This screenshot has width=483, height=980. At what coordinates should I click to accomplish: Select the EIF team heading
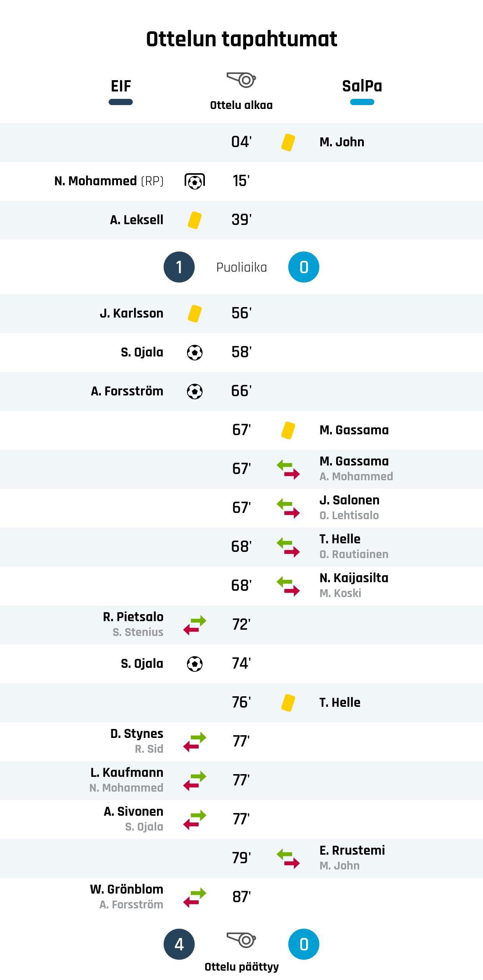pyautogui.click(x=121, y=86)
